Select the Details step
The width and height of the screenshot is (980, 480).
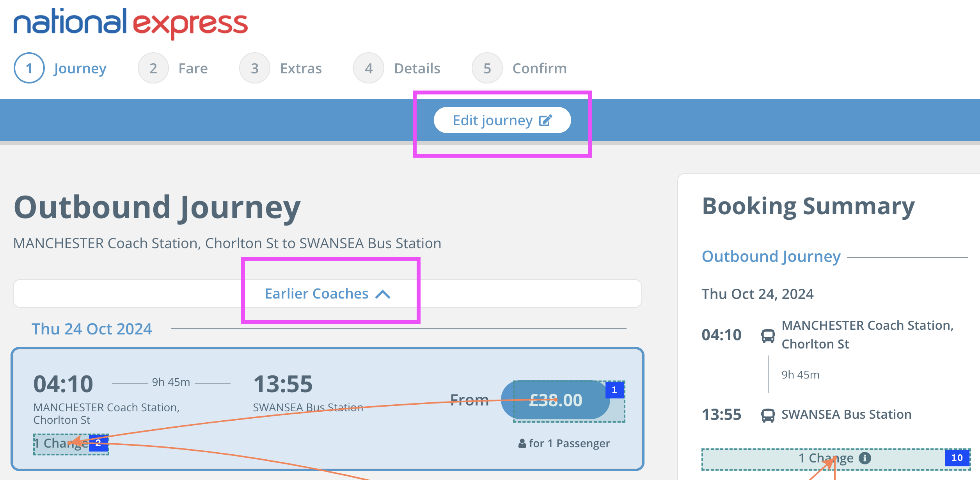pyautogui.click(x=417, y=68)
